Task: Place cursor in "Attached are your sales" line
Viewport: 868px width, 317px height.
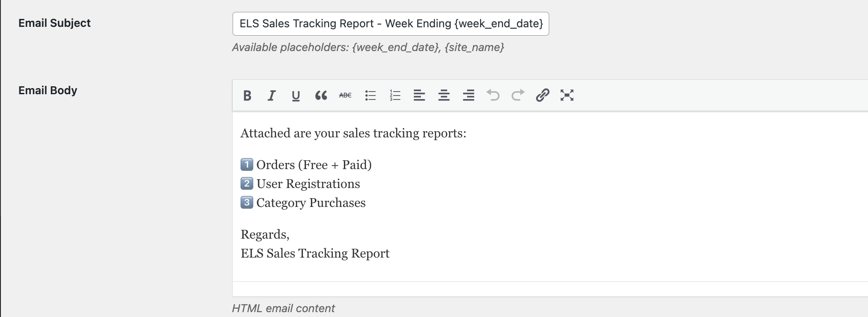Action: click(x=353, y=133)
